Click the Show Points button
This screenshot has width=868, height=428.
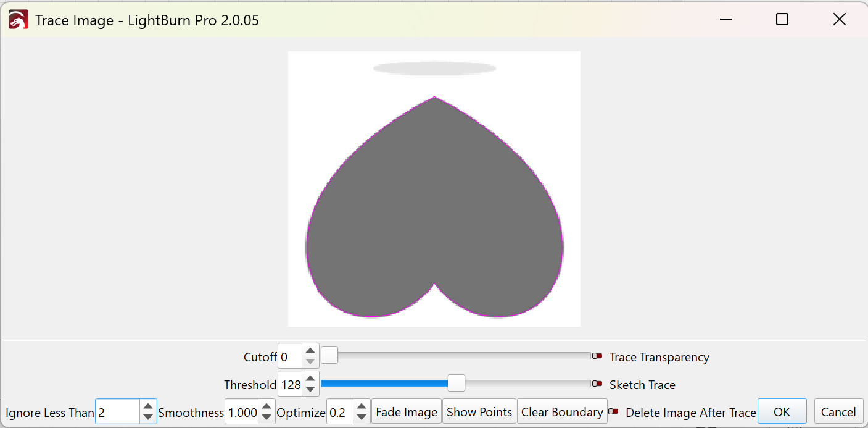(x=479, y=412)
